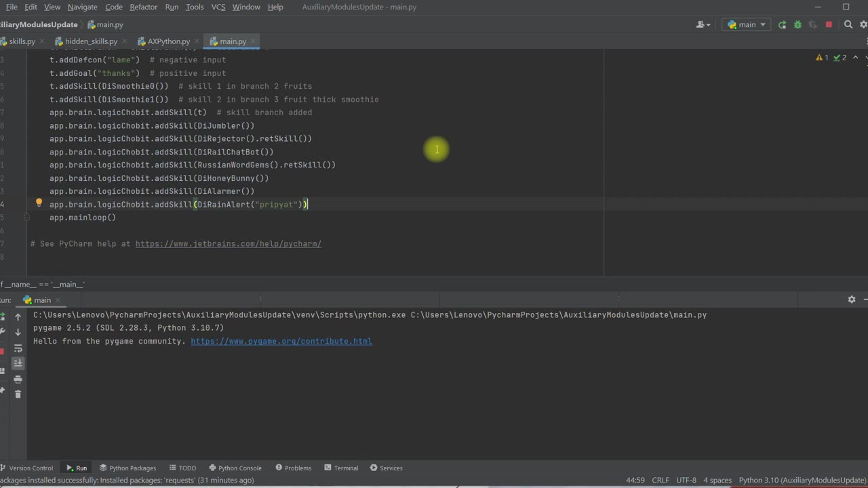Toggle Soft-Wrap in Run console

tap(18, 348)
